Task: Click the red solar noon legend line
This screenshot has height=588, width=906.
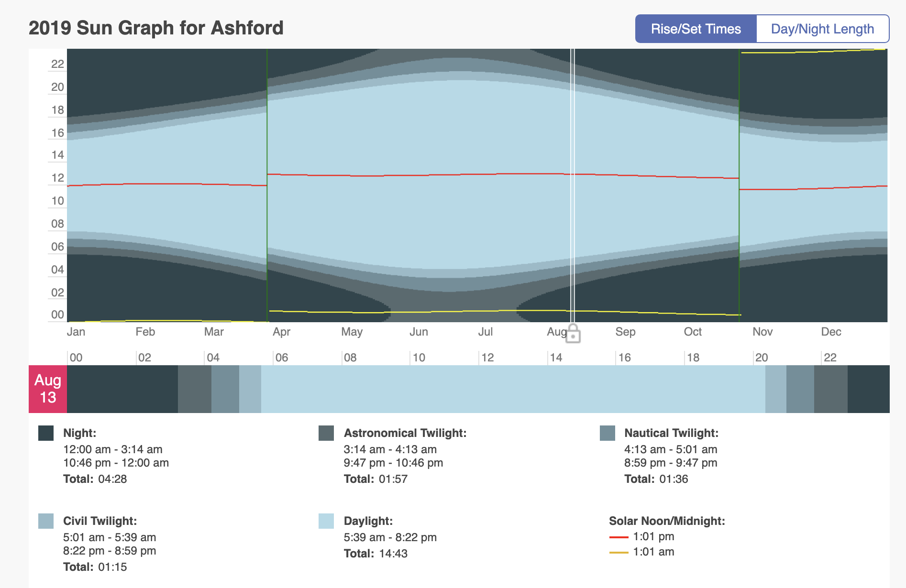Action: pyautogui.click(x=619, y=537)
